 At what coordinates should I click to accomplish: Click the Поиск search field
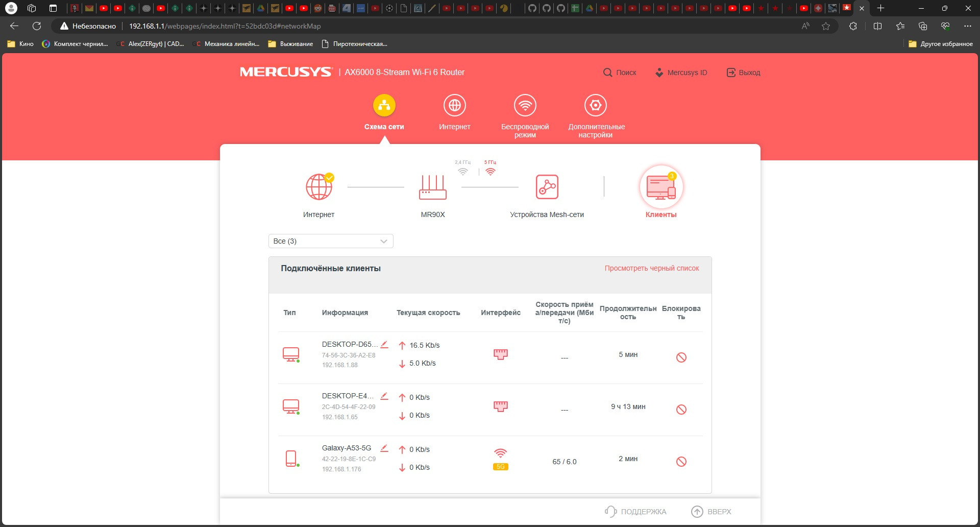coord(620,73)
